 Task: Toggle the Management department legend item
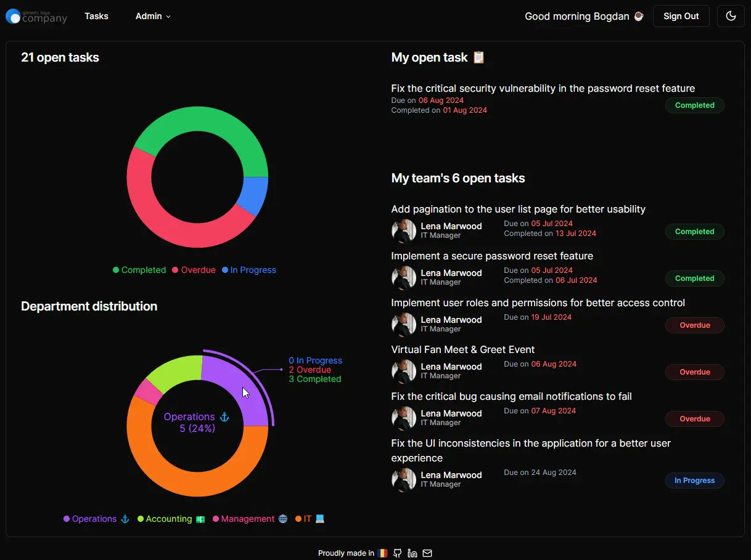(250, 519)
